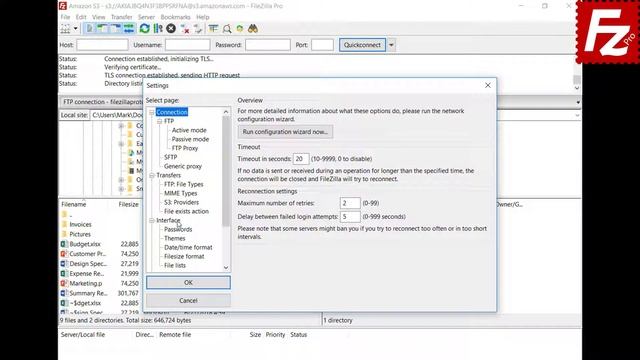
Task: Click the Quickconnect button
Action: (x=362, y=45)
